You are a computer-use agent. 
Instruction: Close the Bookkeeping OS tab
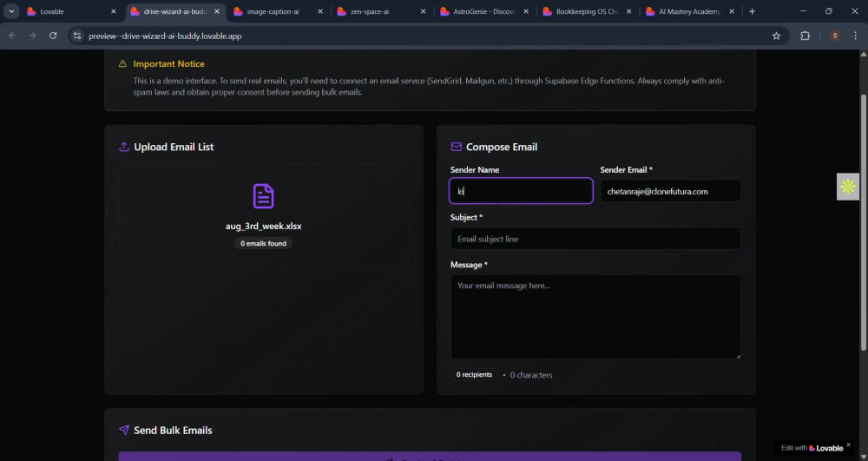pos(628,11)
